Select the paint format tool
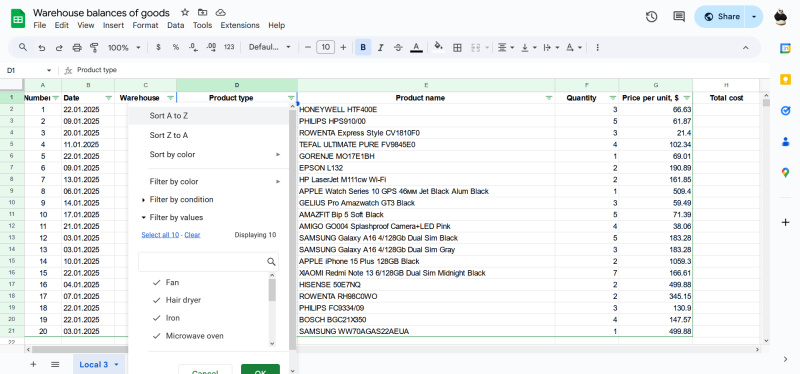 pos(94,47)
